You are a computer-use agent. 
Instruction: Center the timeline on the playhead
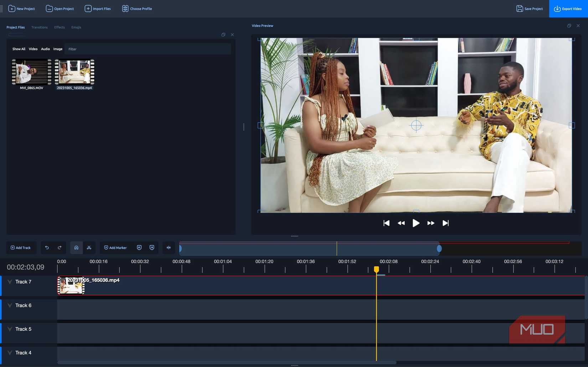169,248
